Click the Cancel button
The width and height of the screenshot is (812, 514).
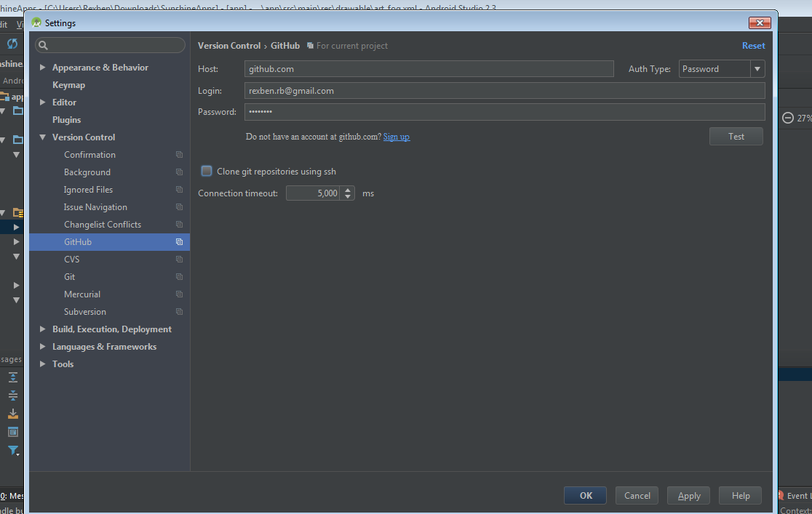tap(637, 495)
